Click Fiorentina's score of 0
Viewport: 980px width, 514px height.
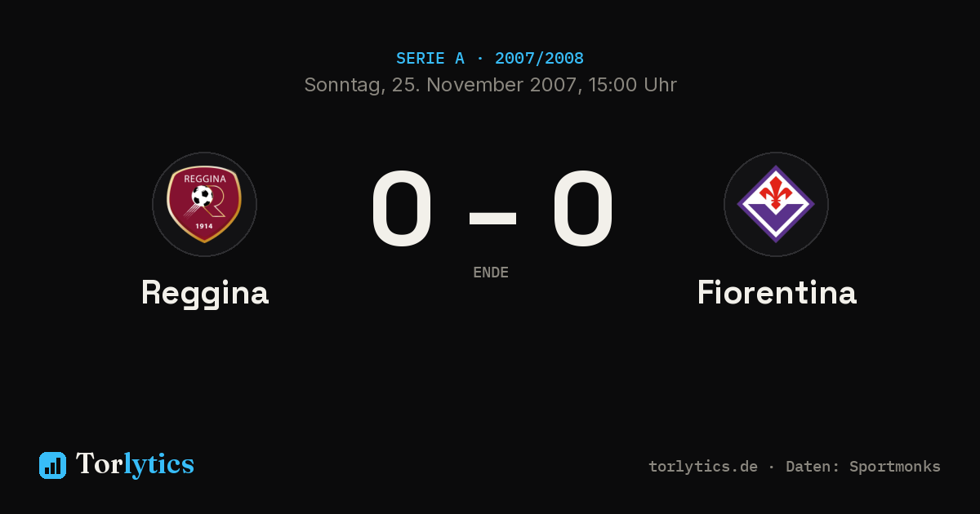pyautogui.click(x=583, y=209)
